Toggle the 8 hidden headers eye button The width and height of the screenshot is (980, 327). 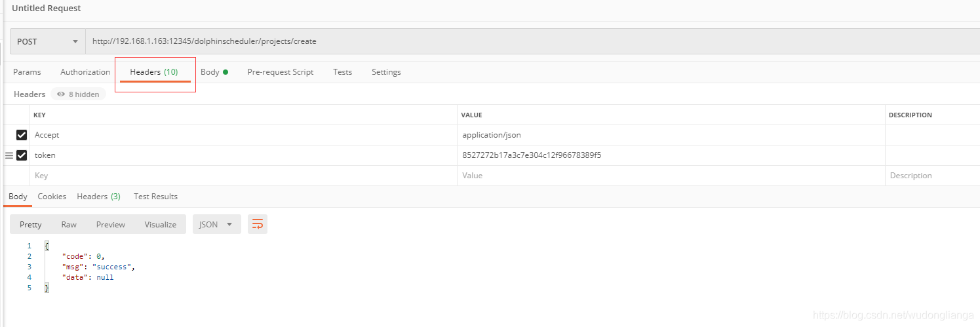(x=78, y=94)
